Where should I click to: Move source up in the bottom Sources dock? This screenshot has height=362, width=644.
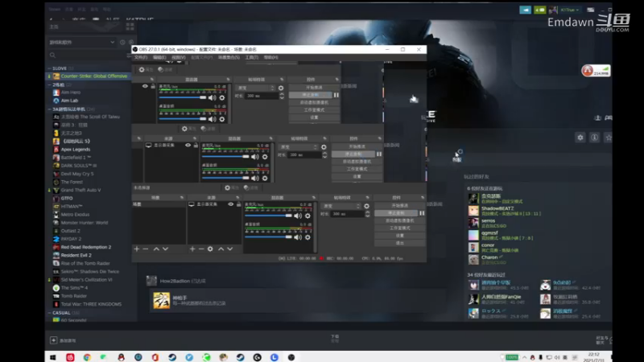[221, 249]
